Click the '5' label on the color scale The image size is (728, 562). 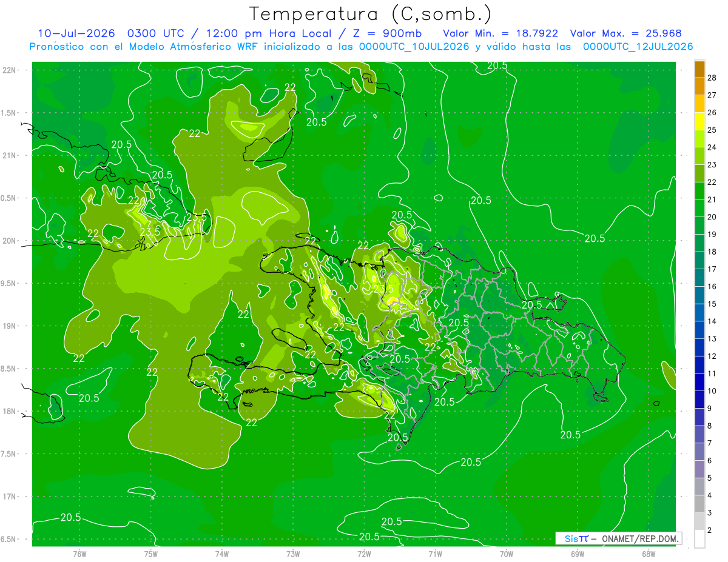click(x=710, y=478)
